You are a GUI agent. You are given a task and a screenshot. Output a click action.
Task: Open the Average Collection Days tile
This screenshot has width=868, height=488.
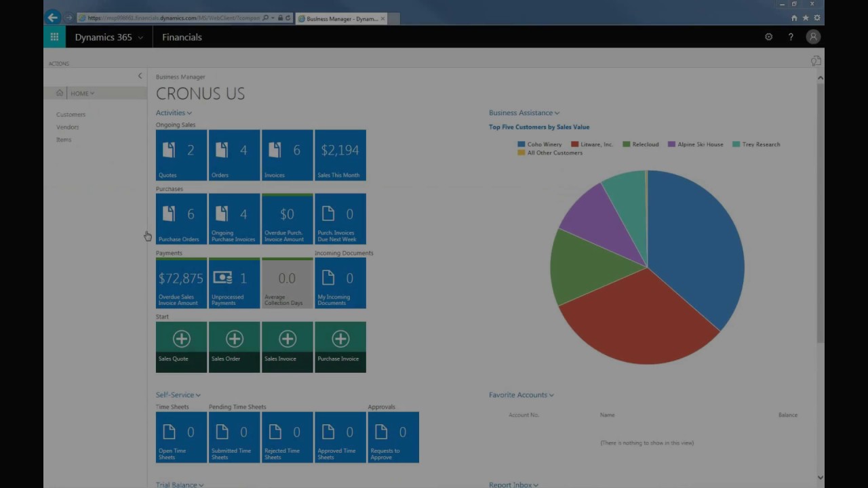tap(287, 283)
